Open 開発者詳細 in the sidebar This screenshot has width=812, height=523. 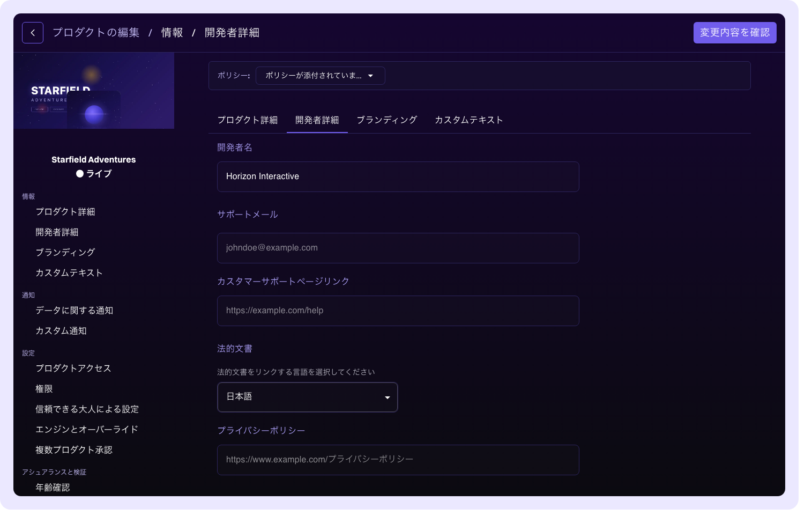[x=57, y=232]
